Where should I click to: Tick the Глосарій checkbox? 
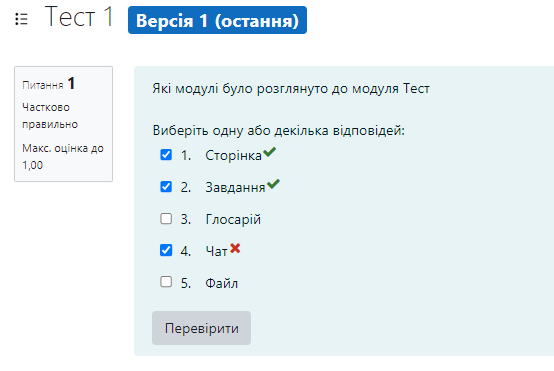coord(166,219)
